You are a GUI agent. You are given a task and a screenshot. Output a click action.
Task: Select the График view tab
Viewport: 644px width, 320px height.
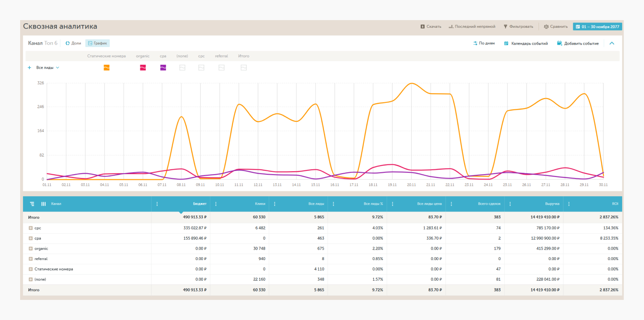[97, 43]
